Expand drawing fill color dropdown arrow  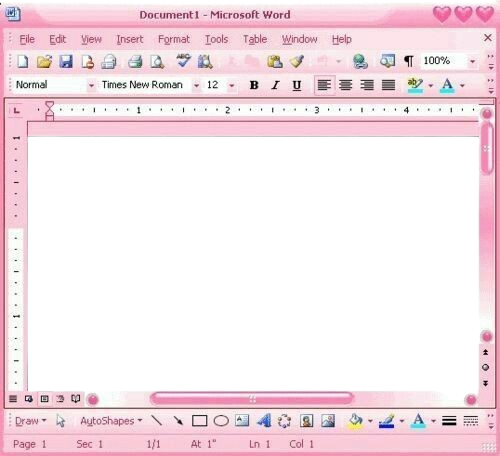tap(370, 421)
